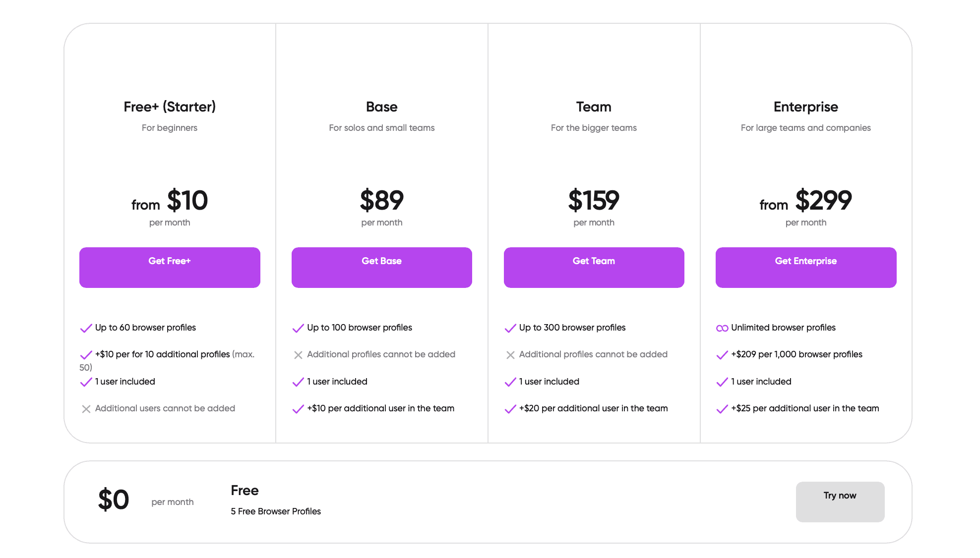Click the X icon in the Base plan's additional profiles row

pyautogui.click(x=298, y=355)
